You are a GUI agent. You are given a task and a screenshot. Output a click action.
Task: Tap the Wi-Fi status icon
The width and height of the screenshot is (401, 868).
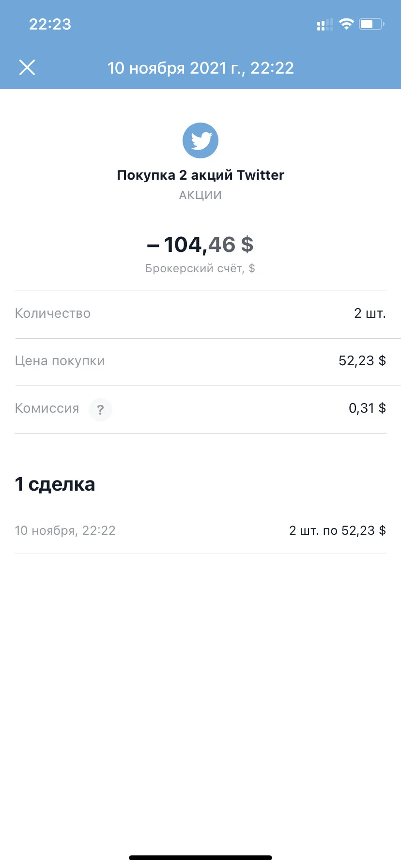point(346,24)
